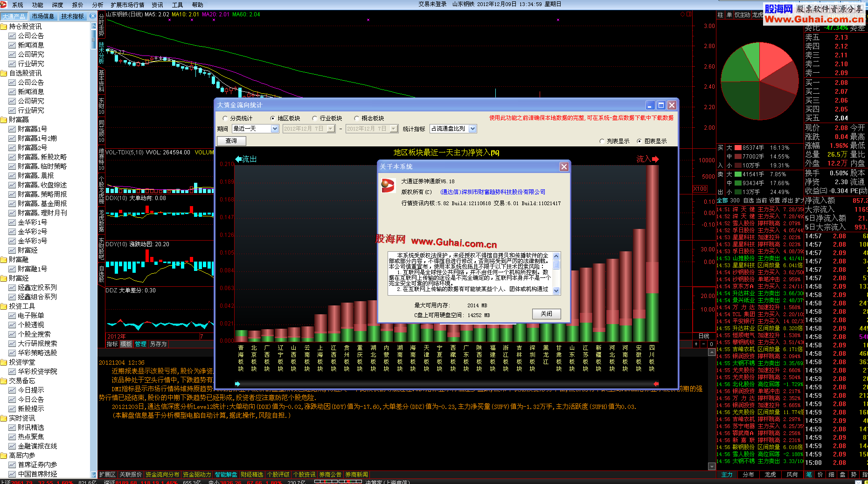Screen dimensions: 868x484
Task: Click the 财富经 folder icon
Action: pyautogui.click(x=4, y=278)
